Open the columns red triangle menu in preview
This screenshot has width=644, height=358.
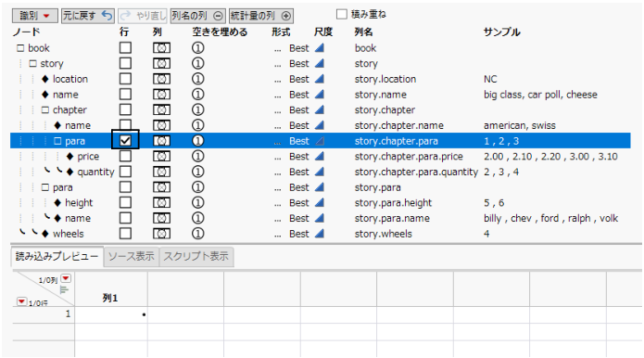tap(66, 278)
